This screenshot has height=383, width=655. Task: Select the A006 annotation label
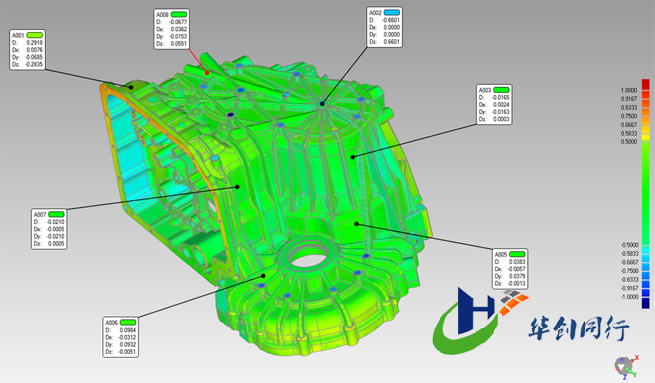(x=120, y=337)
